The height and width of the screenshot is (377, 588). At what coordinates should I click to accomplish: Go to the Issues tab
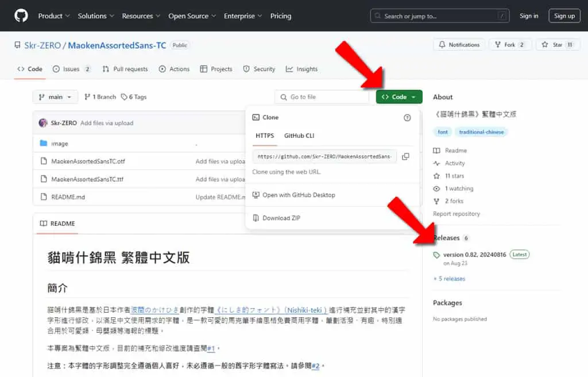pos(71,69)
